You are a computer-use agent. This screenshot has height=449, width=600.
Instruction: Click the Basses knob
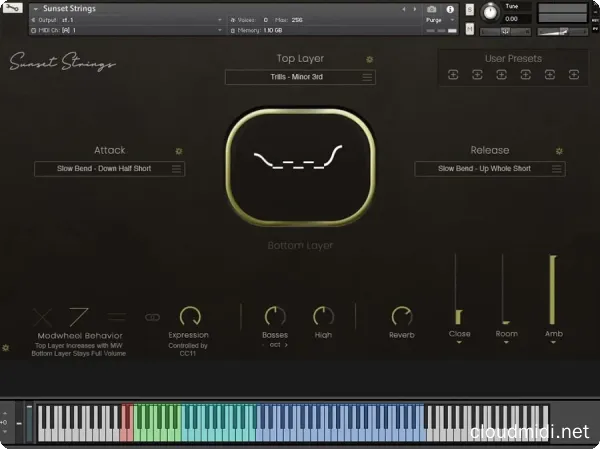(x=275, y=317)
